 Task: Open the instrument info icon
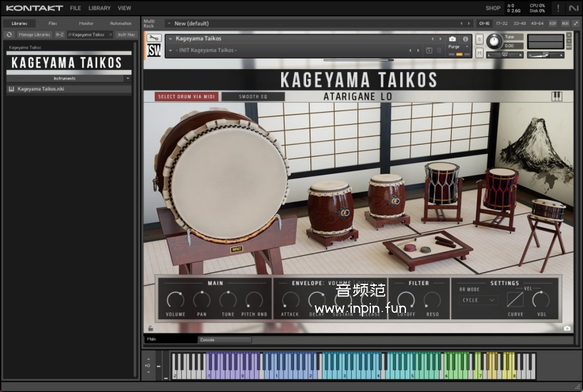[x=465, y=39]
